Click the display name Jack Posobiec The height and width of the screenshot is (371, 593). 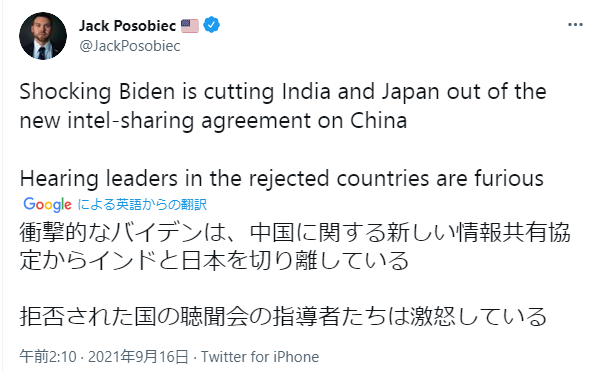coord(127,26)
